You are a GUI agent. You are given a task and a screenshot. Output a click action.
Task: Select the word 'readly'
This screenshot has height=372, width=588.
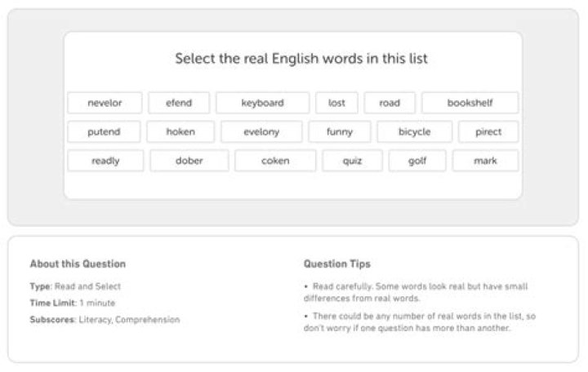click(105, 161)
